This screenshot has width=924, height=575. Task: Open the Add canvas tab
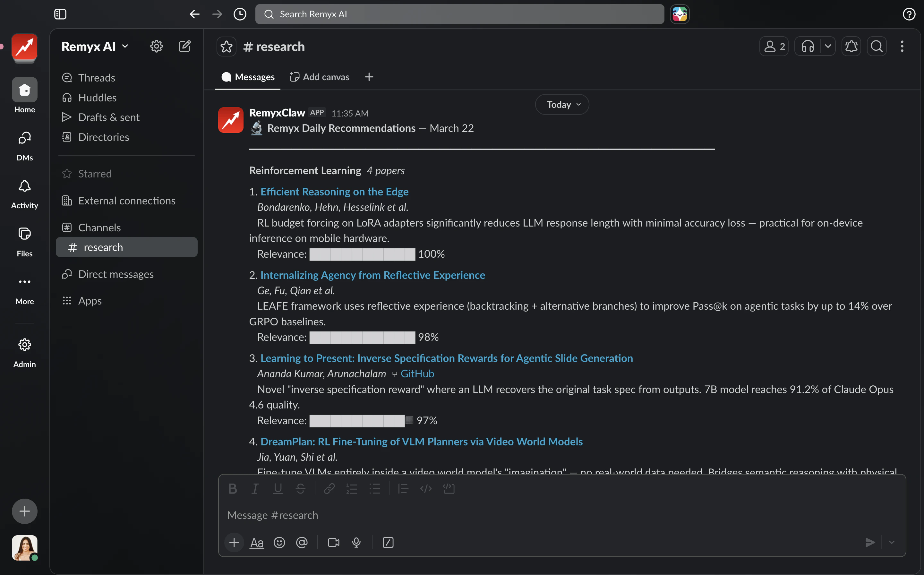(x=320, y=76)
